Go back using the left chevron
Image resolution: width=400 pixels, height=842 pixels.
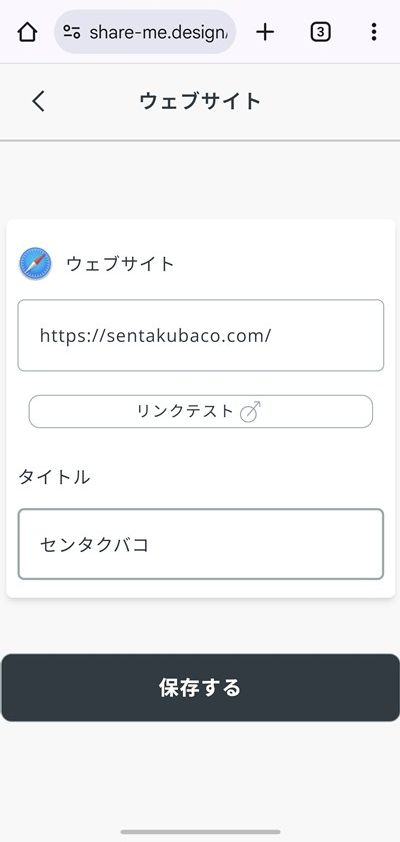tap(38, 101)
